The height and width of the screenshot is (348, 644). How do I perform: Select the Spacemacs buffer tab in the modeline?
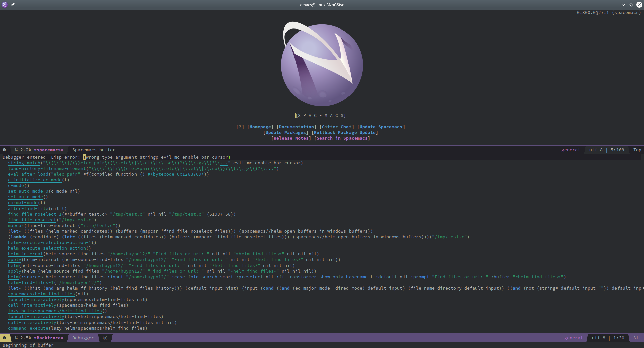94,150
